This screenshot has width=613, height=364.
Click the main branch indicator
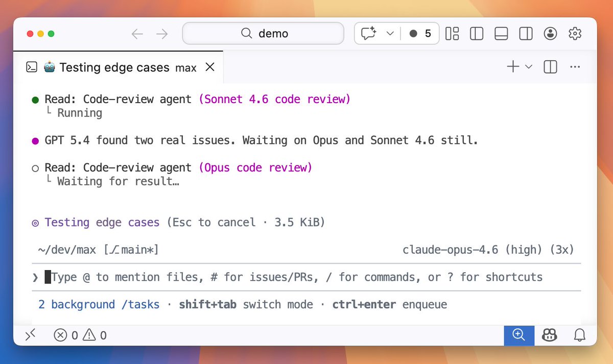pos(131,250)
